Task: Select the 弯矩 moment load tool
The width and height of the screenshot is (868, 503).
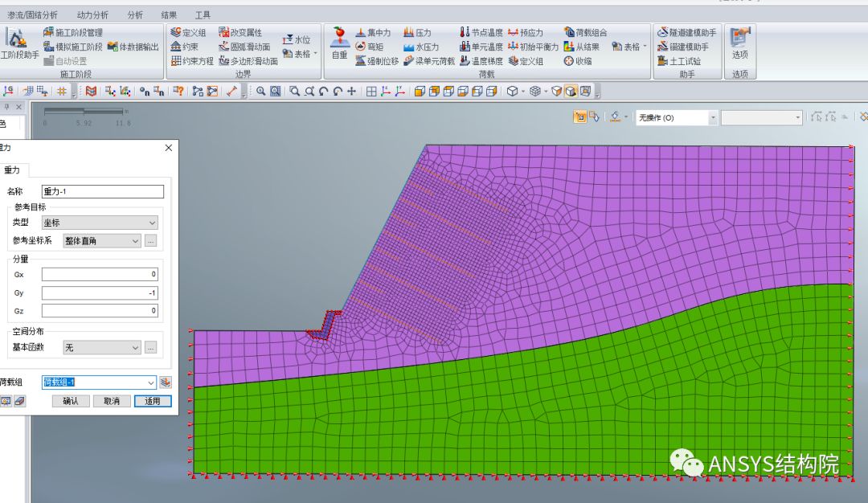Action: (x=369, y=47)
